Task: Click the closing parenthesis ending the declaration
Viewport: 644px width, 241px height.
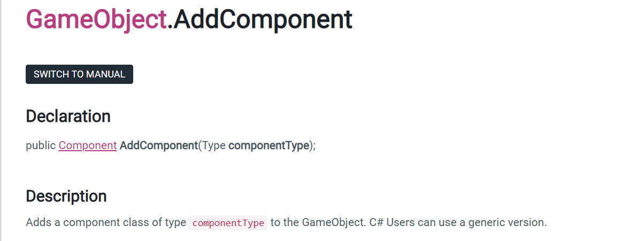Action: pyautogui.click(x=312, y=145)
